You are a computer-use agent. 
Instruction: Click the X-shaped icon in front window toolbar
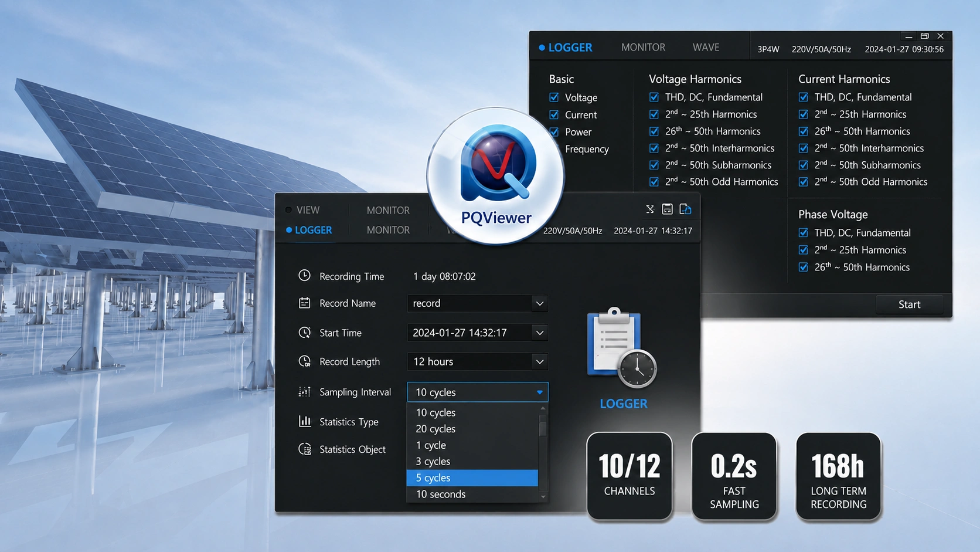point(650,209)
